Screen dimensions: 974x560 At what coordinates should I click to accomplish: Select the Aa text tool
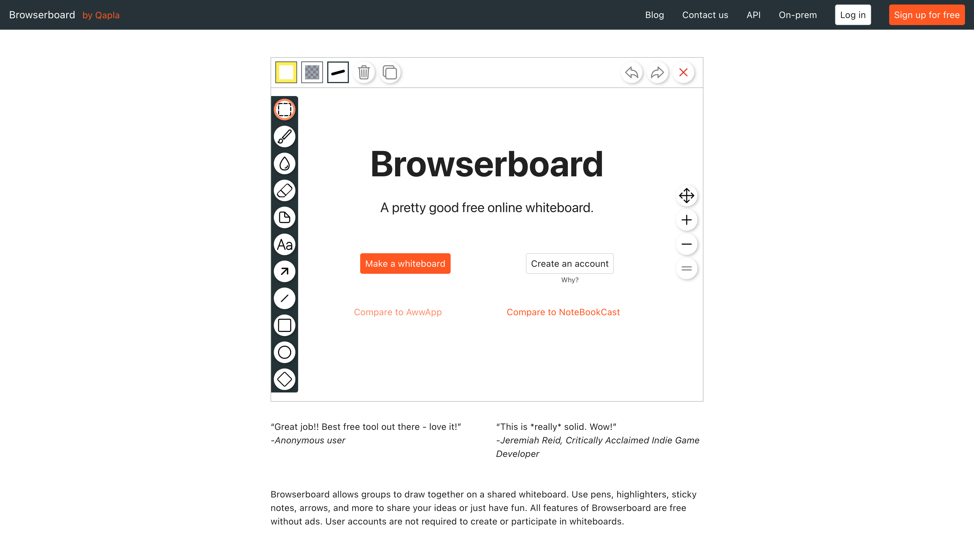pos(284,245)
